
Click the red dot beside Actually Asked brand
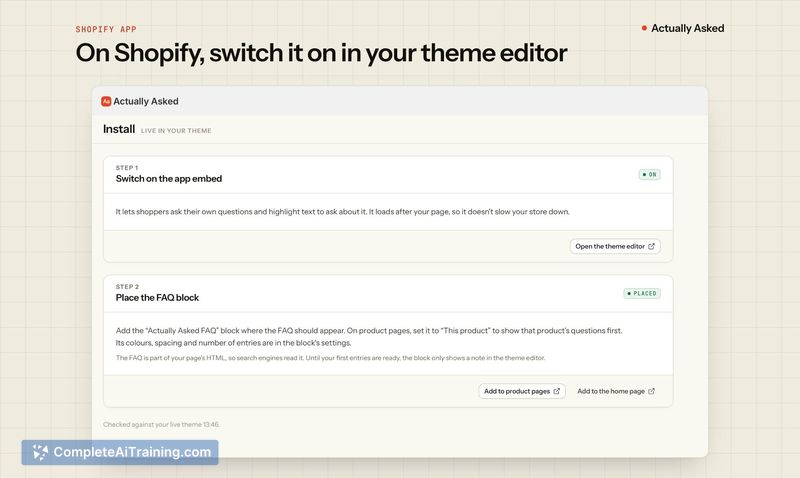(644, 28)
